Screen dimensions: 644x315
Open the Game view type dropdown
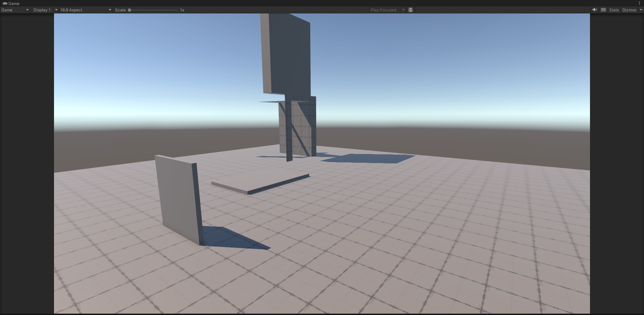click(15, 10)
